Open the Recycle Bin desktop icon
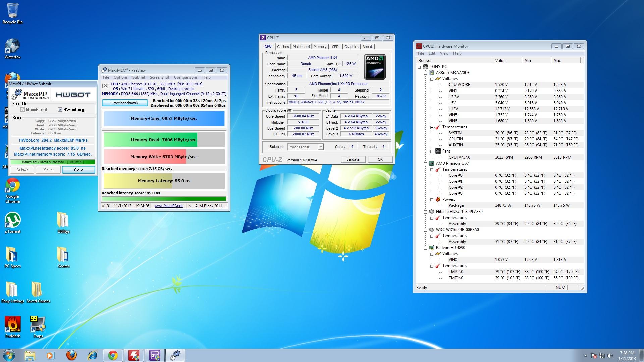 (x=13, y=13)
